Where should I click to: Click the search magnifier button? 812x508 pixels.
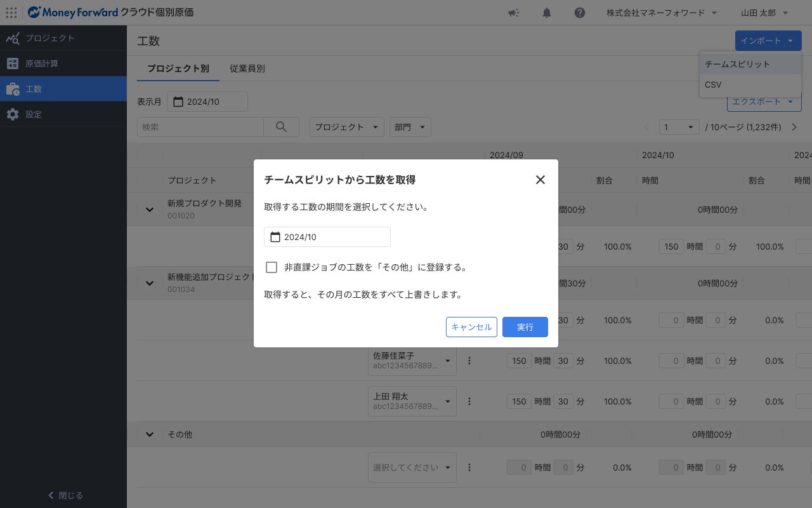click(x=282, y=127)
